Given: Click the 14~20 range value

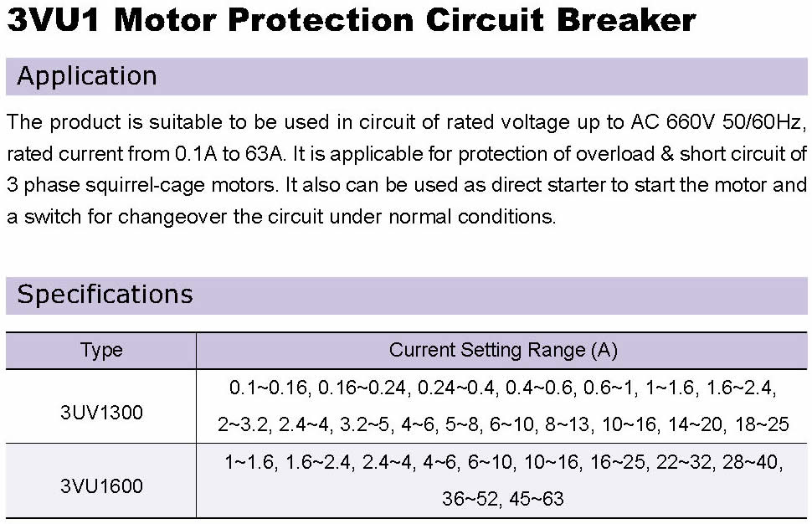Looking at the screenshot, I should [x=695, y=424].
